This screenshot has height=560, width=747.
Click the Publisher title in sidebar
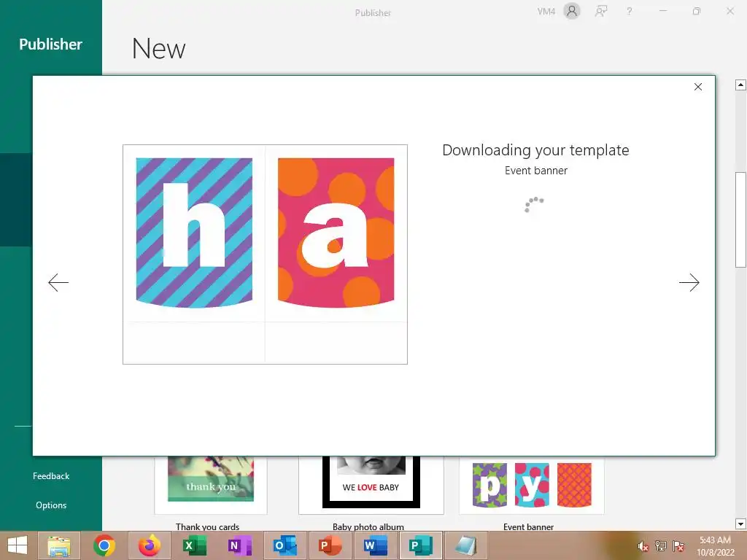50,44
